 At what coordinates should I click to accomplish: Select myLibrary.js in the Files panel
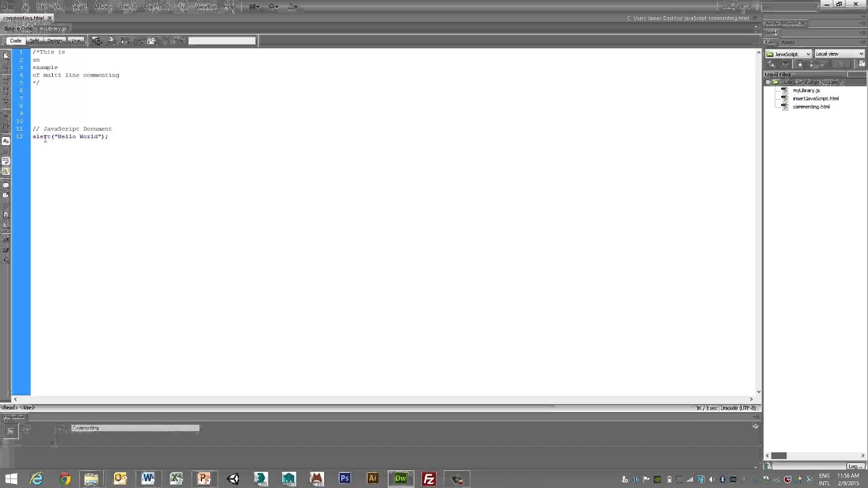coord(806,90)
